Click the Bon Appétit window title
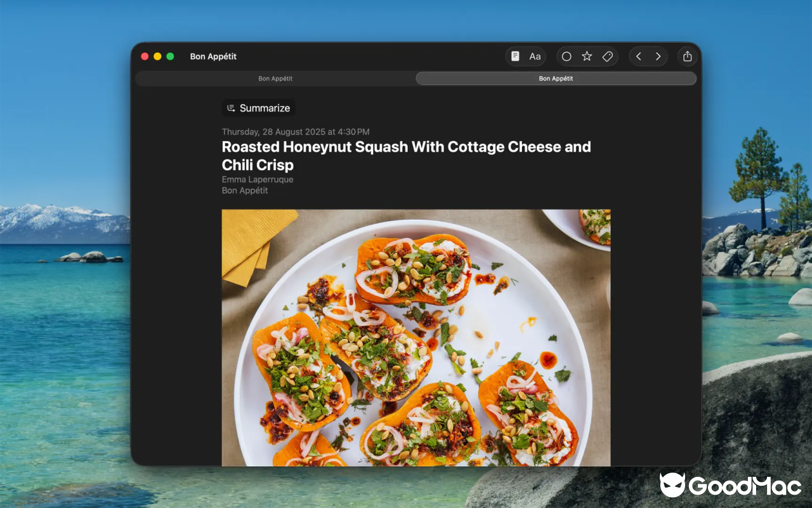The image size is (812, 508). (213, 57)
